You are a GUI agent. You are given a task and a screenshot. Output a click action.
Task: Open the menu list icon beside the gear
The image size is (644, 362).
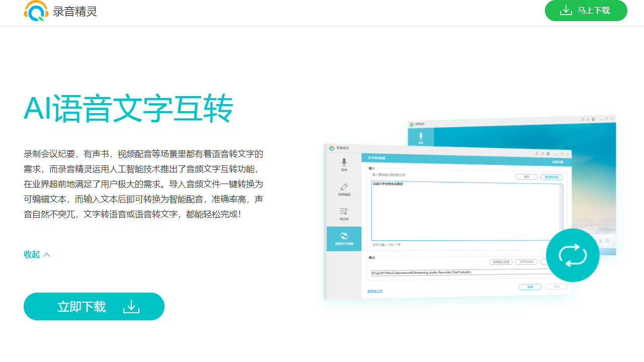click(542, 153)
